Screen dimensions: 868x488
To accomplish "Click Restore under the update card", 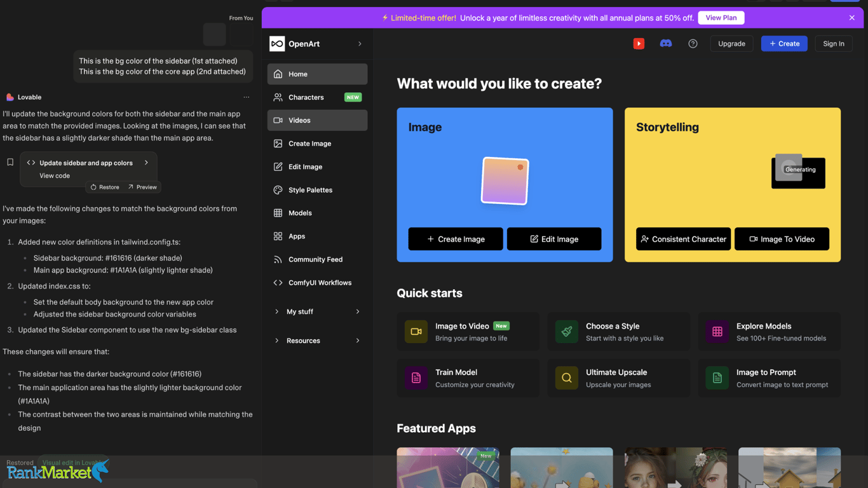I will [x=105, y=187].
